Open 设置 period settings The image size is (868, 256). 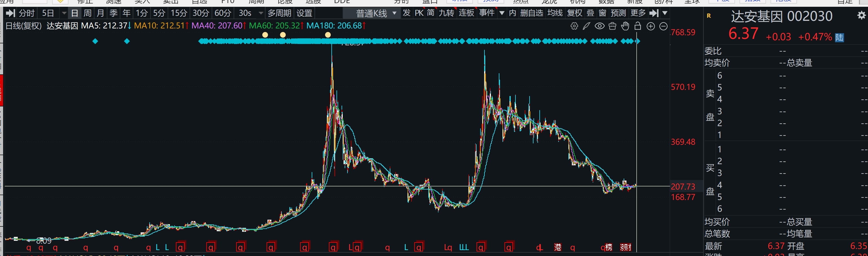(x=305, y=13)
